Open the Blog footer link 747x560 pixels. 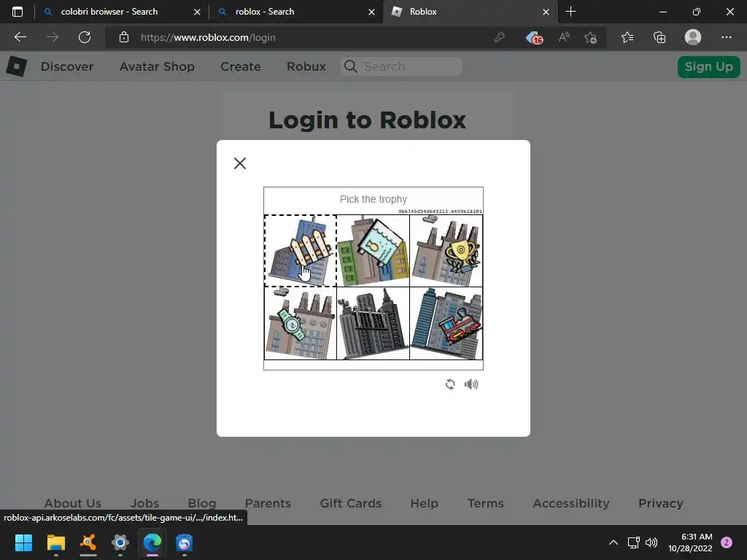(x=202, y=503)
